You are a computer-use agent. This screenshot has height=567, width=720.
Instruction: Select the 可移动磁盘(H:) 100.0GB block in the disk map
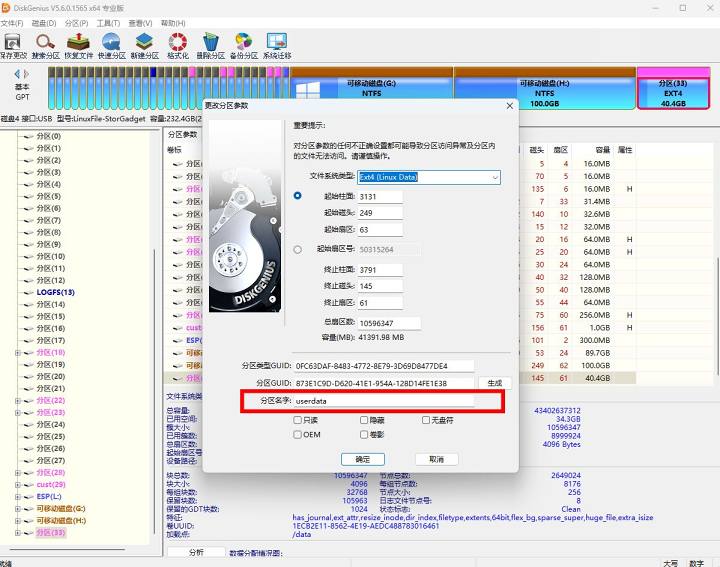[x=544, y=88]
